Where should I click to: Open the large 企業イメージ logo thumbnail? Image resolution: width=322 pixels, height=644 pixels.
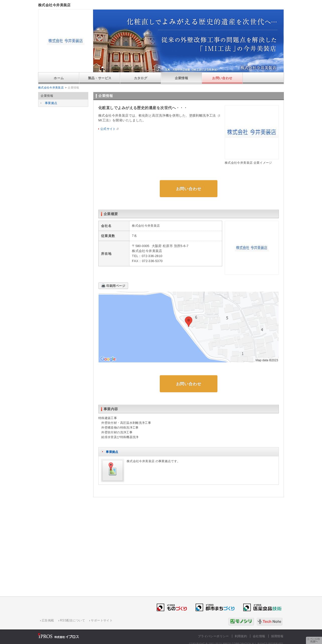[252, 132]
